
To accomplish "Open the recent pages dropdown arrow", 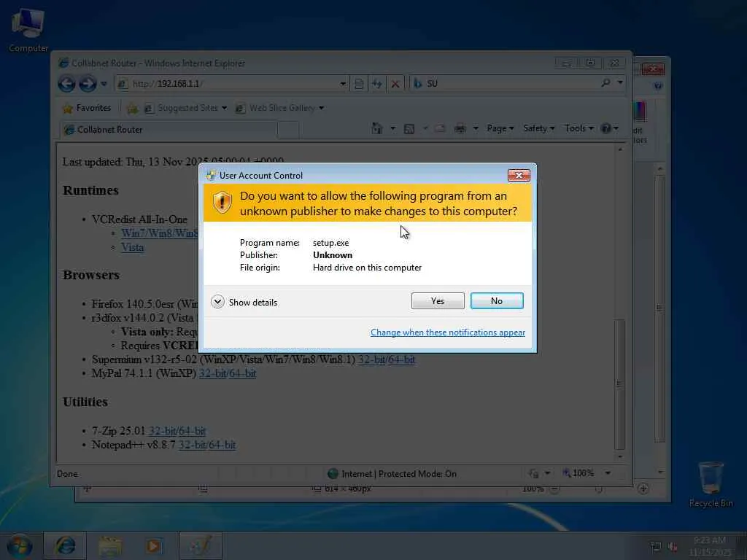I will coord(104,84).
